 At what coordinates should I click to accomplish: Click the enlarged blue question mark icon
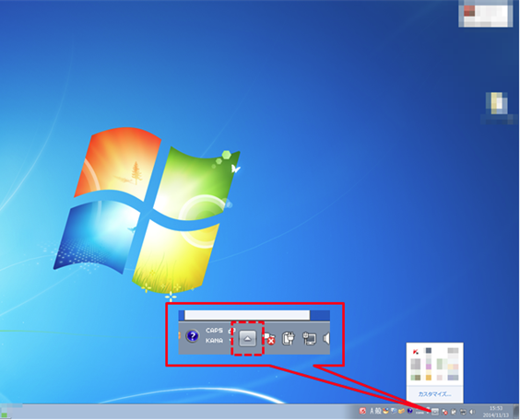193,336
